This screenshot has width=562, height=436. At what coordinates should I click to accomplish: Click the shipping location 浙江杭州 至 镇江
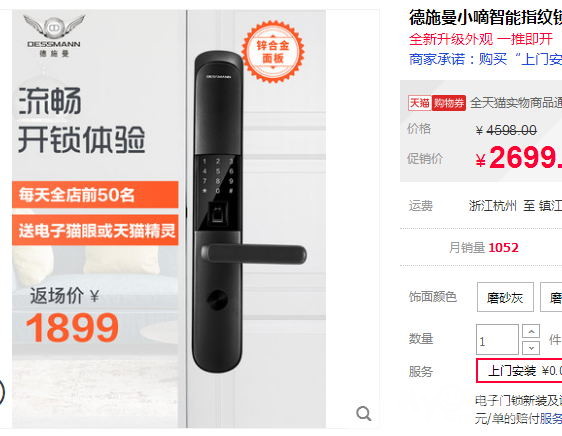(515, 206)
